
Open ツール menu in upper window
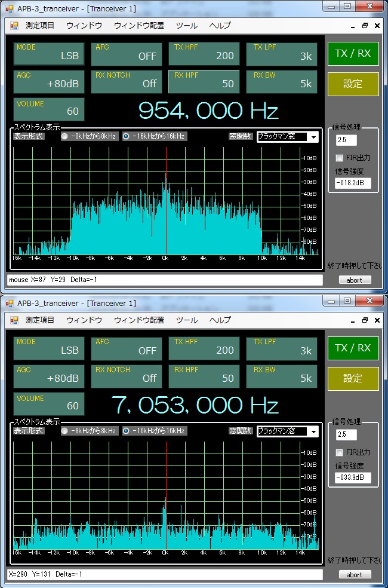coord(186,26)
